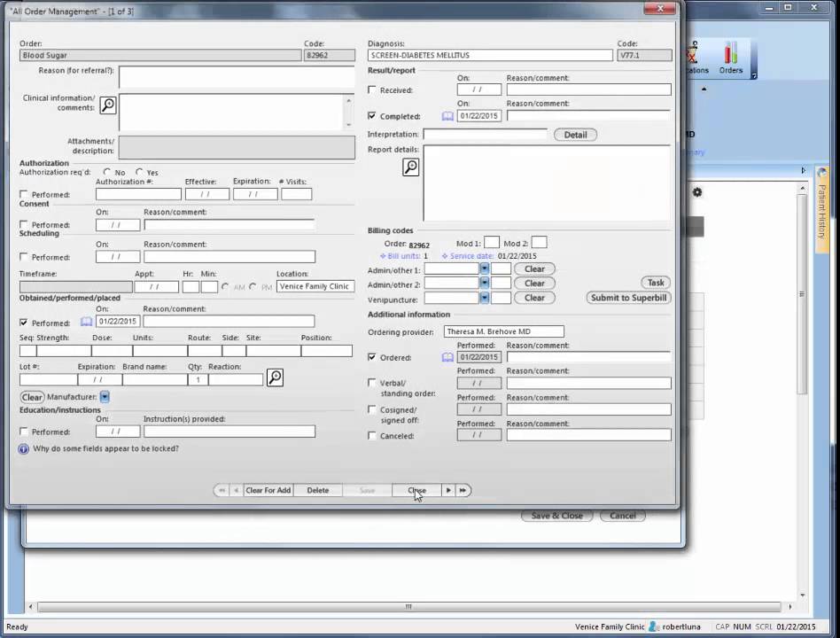Uncheck the Ordered checkbox
Viewport: 840px width, 638px height.
[372, 357]
